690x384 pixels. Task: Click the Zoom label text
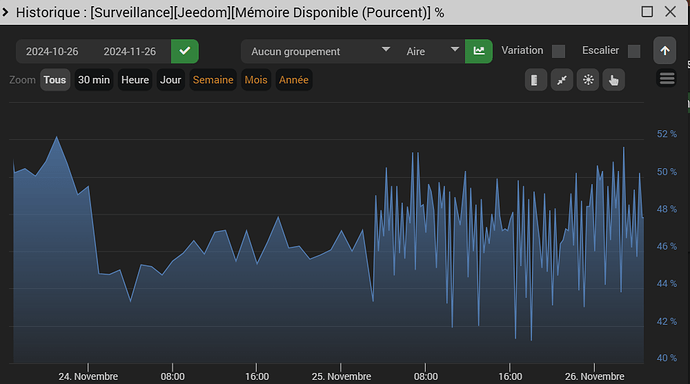[x=22, y=80]
